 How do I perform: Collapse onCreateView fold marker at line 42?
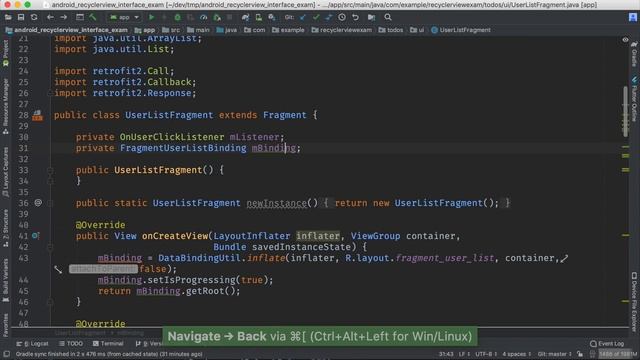tap(50, 247)
